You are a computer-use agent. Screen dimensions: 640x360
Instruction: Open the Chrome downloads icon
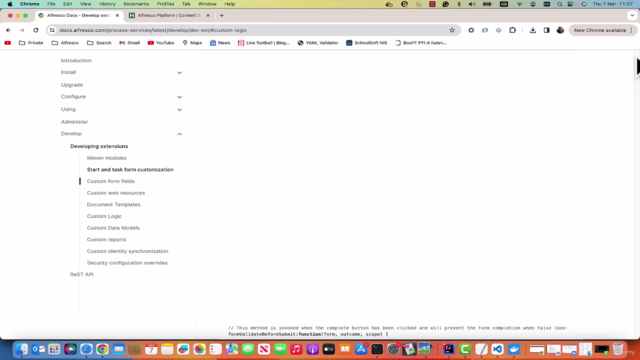(x=533, y=30)
